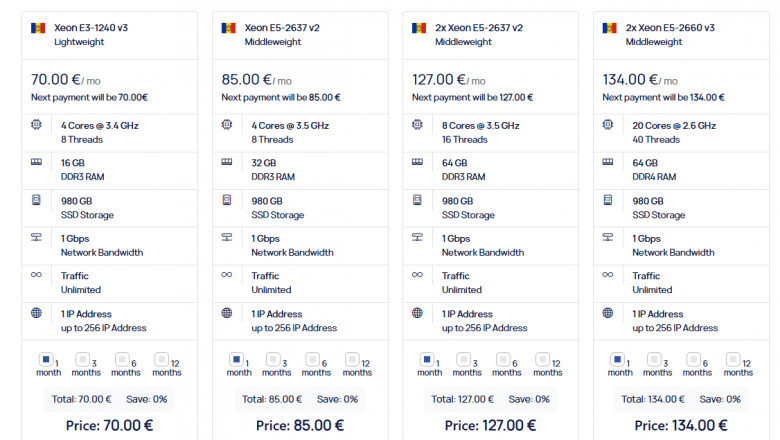Click the Moldova flag on Xeon E3-1240 v3 card
Image resolution: width=780 pixels, height=440 pixels.
38,28
